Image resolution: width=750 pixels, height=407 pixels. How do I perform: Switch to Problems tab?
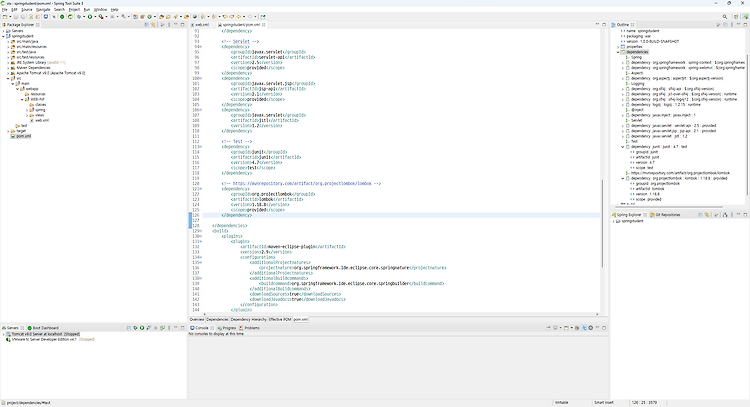pos(250,328)
